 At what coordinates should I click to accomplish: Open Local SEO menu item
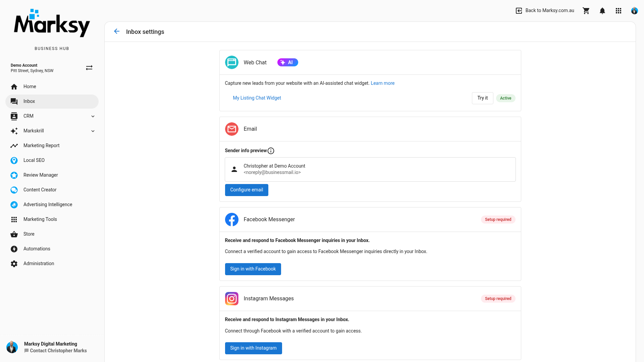point(52,161)
